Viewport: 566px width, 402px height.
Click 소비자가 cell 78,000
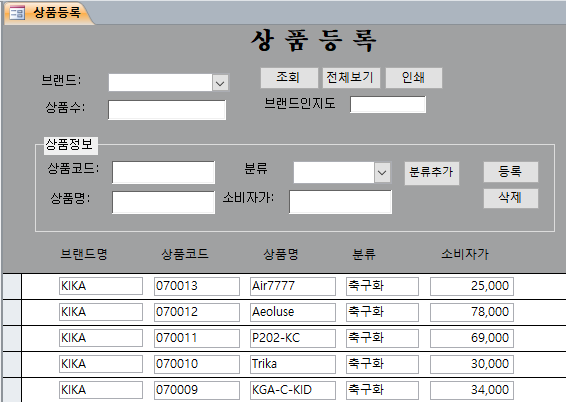(x=472, y=312)
